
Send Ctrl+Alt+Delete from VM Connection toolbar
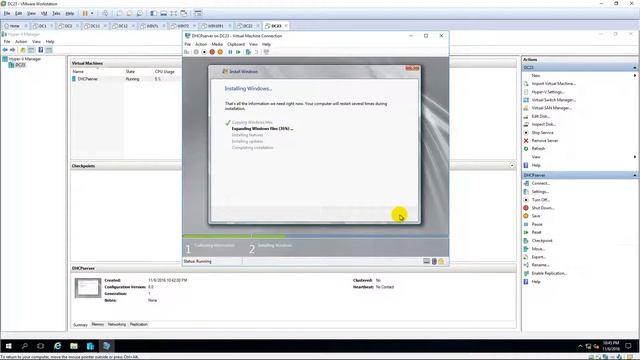[x=187, y=52]
